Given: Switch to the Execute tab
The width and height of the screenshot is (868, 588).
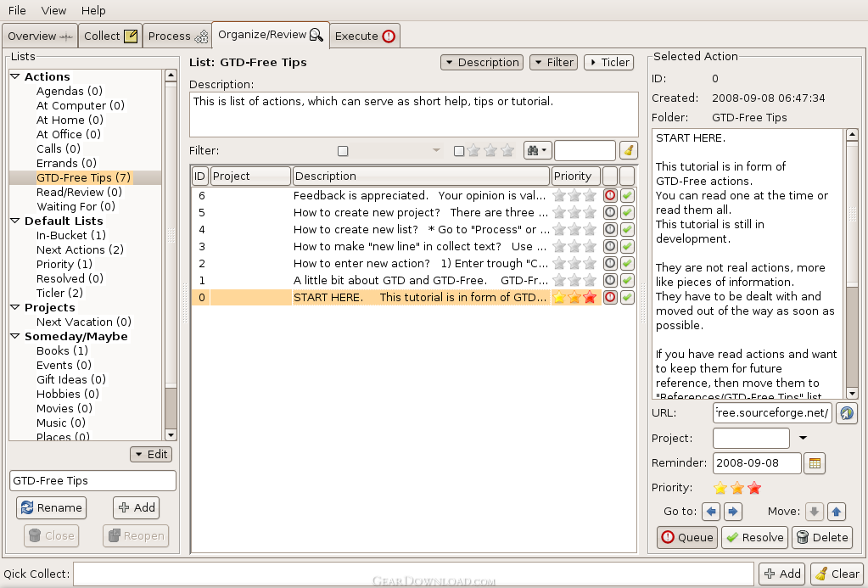Looking at the screenshot, I should 365,36.
